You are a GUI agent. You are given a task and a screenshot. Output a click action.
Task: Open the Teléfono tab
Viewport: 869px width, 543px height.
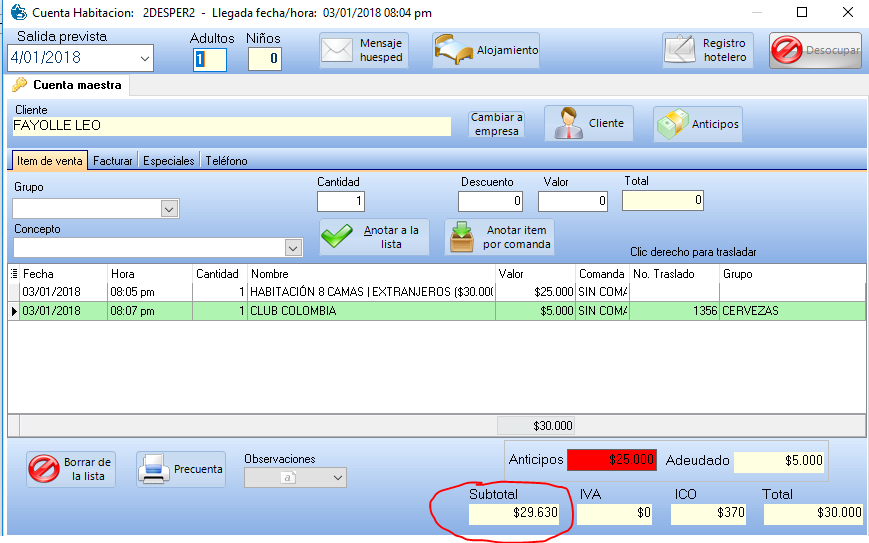pos(226,160)
